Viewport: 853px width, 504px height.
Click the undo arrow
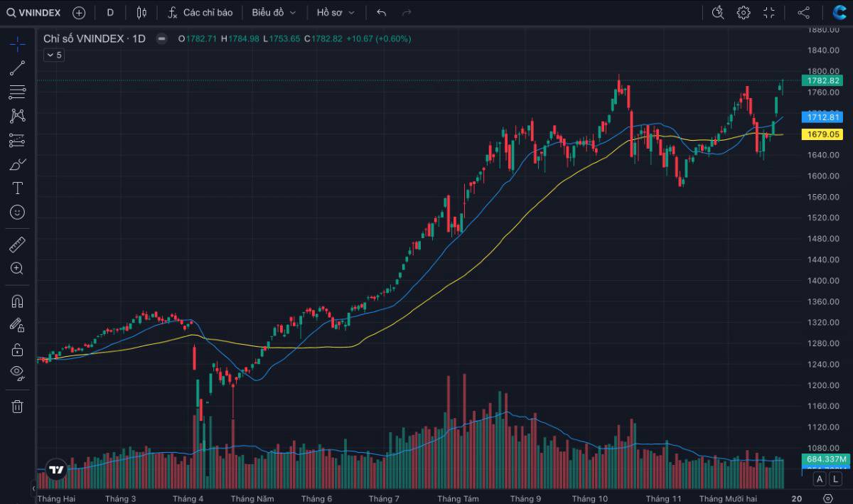pos(382,12)
